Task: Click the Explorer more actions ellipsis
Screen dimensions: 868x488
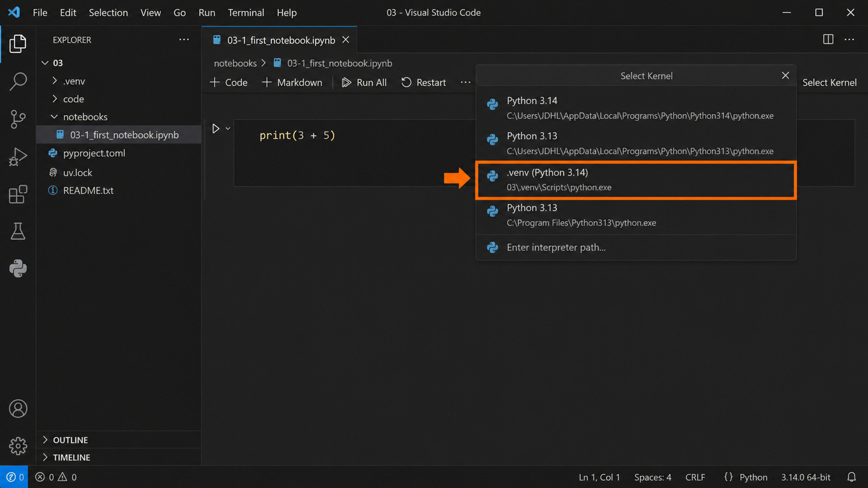Action: [x=184, y=40]
